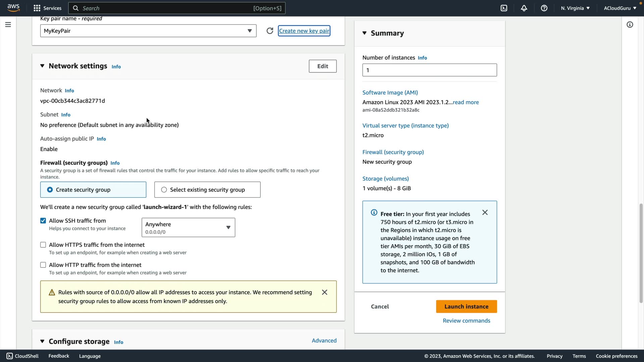Click the Launch instance button
This screenshot has height=362, width=644.
coord(466,306)
